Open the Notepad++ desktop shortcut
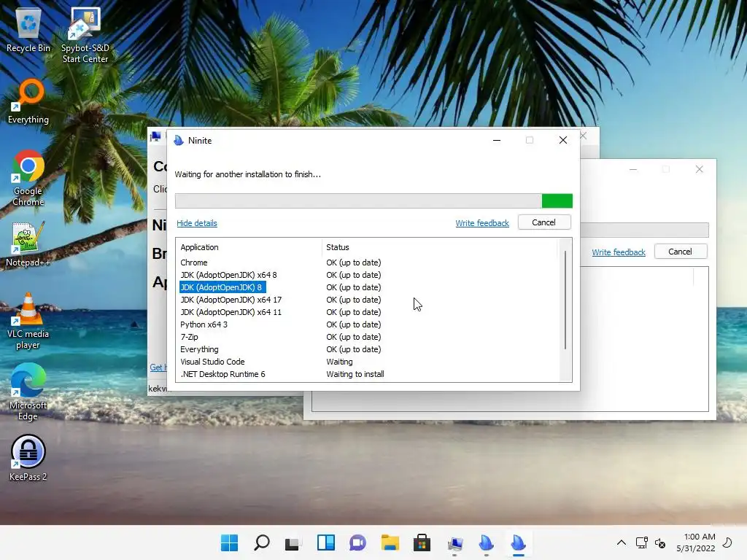This screenshot has width=747, height=560. (x=28, y=245)
